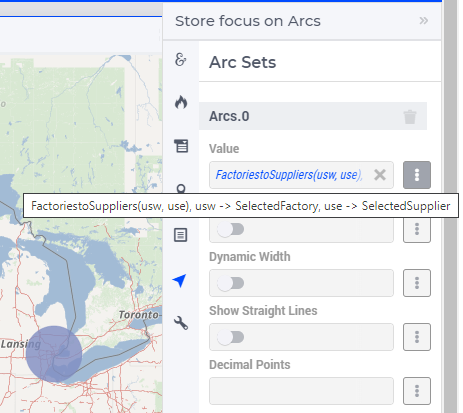The width and height of the screenshot is (463, 413).
Task: Open the document lines icon tab
Action: click(181, 235)
